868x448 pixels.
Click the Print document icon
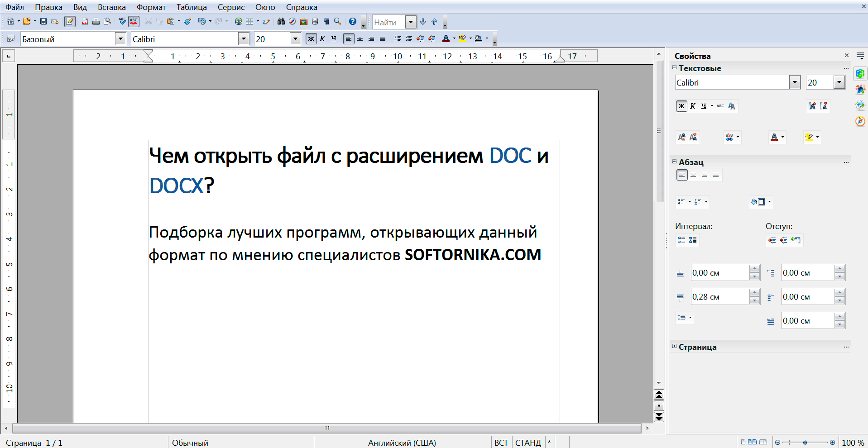(x=96, y=21)
